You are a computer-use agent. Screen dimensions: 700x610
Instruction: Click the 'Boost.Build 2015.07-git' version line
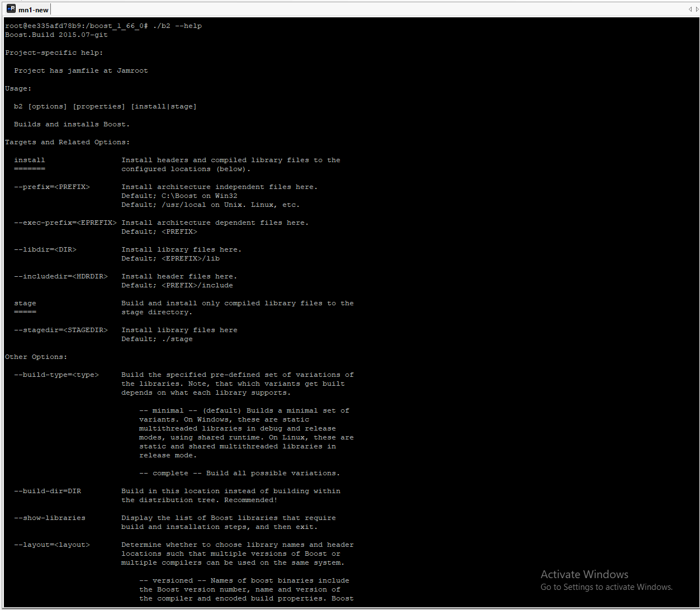coord(56,35)
